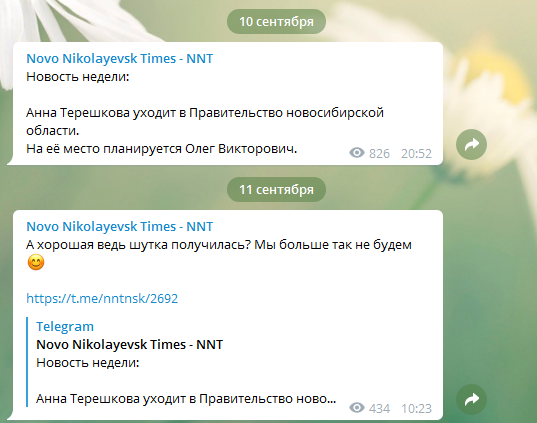Click the share arrow beside the 10:23 post

[471, 399]
